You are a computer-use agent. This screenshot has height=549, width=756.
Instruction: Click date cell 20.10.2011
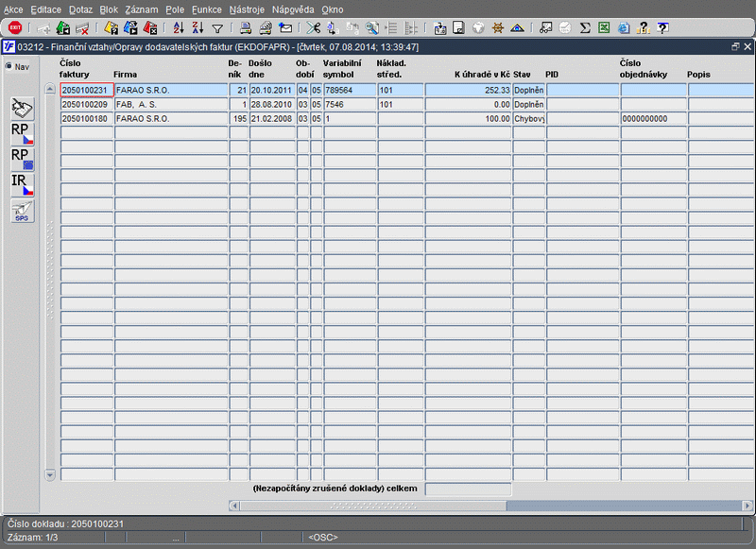pos(272,90)
